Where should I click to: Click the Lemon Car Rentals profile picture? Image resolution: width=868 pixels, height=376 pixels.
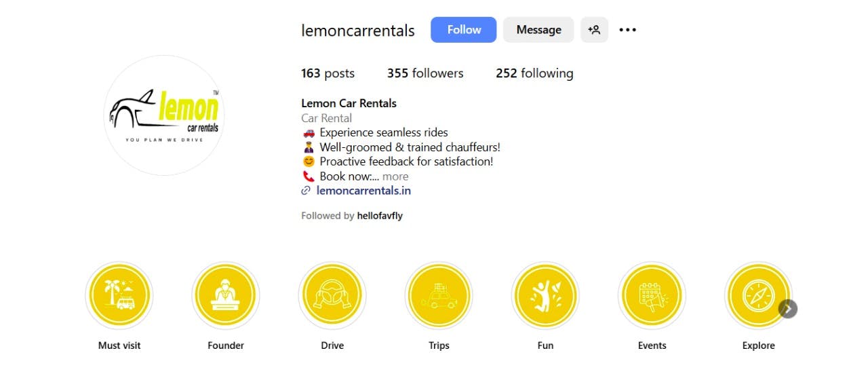165,115
